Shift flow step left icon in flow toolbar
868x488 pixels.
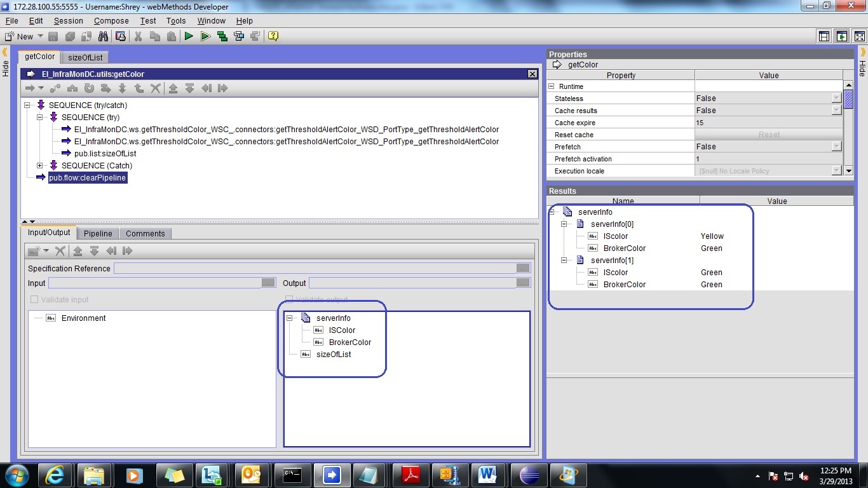pyautogui.click(x=207, y=88)
